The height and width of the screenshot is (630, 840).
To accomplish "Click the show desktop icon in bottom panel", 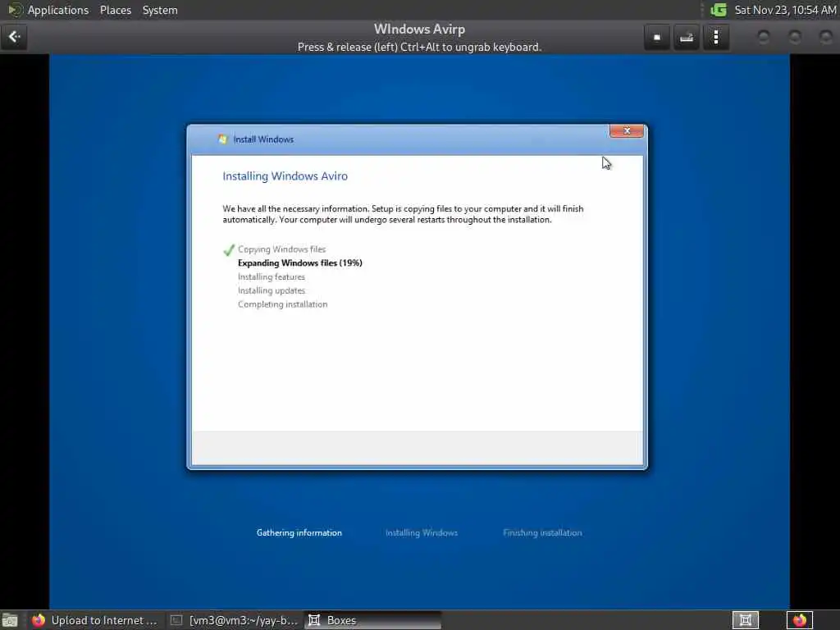I will [10, 620].
